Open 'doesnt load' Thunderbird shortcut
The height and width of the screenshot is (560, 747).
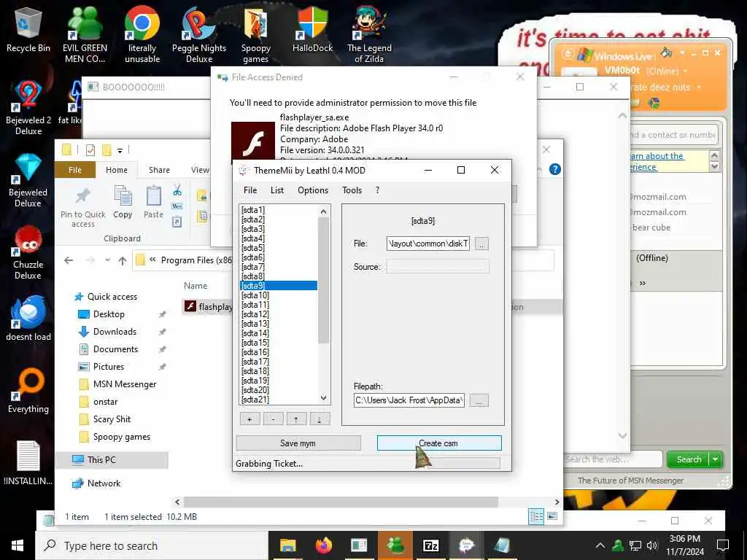pyautogui.click(x=28, y=318)
